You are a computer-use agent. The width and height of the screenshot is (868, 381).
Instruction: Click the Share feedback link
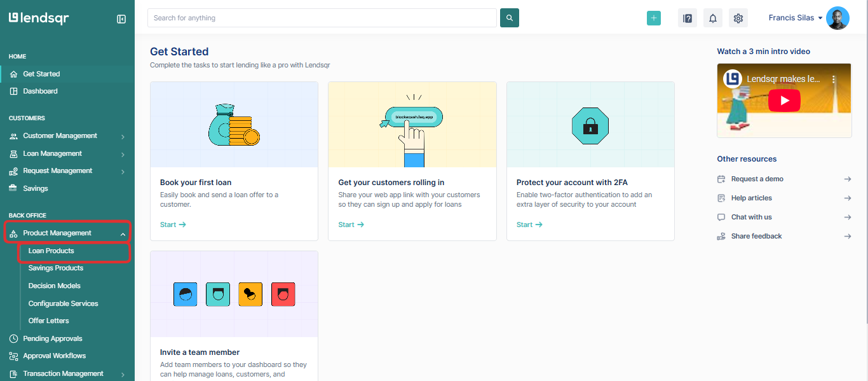coord(757,236)
